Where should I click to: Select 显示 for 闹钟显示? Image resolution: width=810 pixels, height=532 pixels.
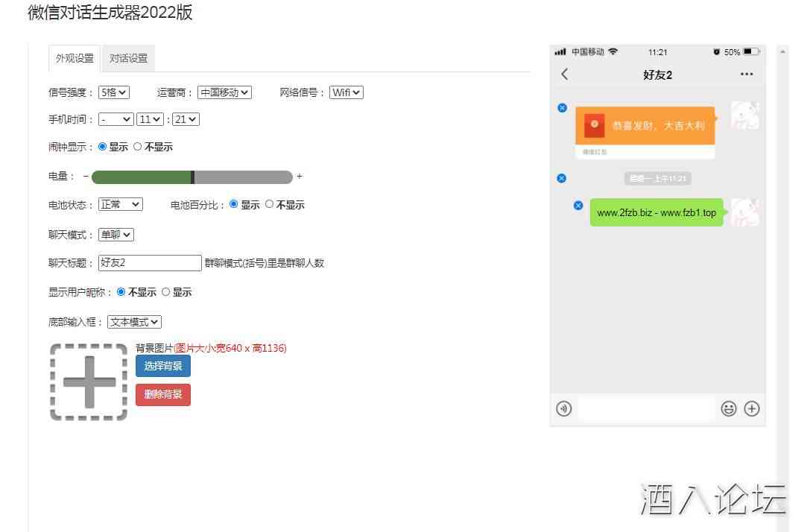[102, 147]
